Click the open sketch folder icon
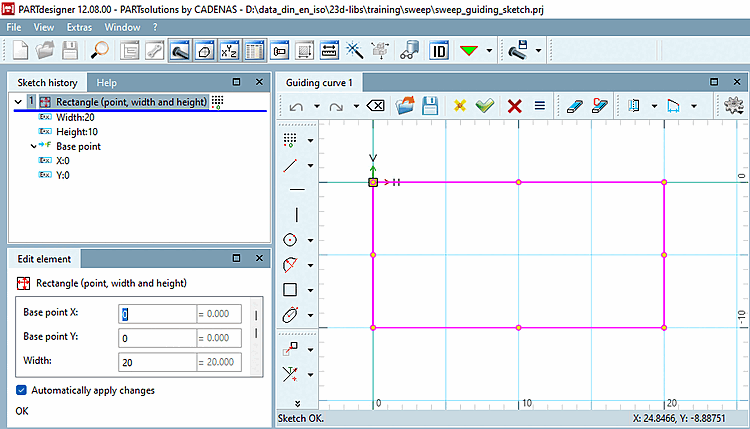750x429 pixels. (x=405, y=106)
